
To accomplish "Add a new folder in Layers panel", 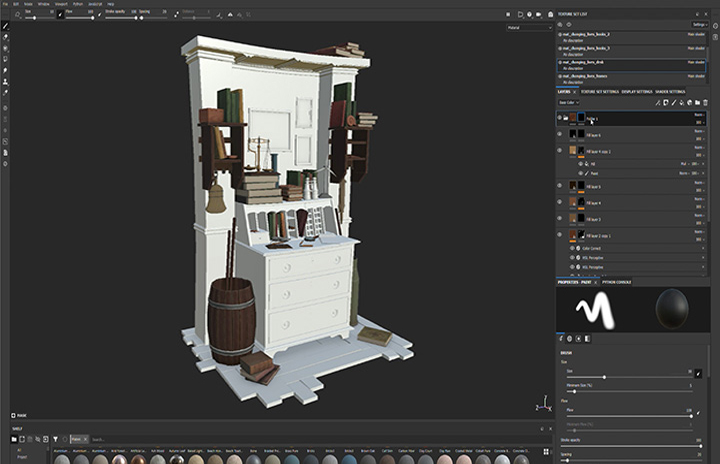I will pos(698,102).
